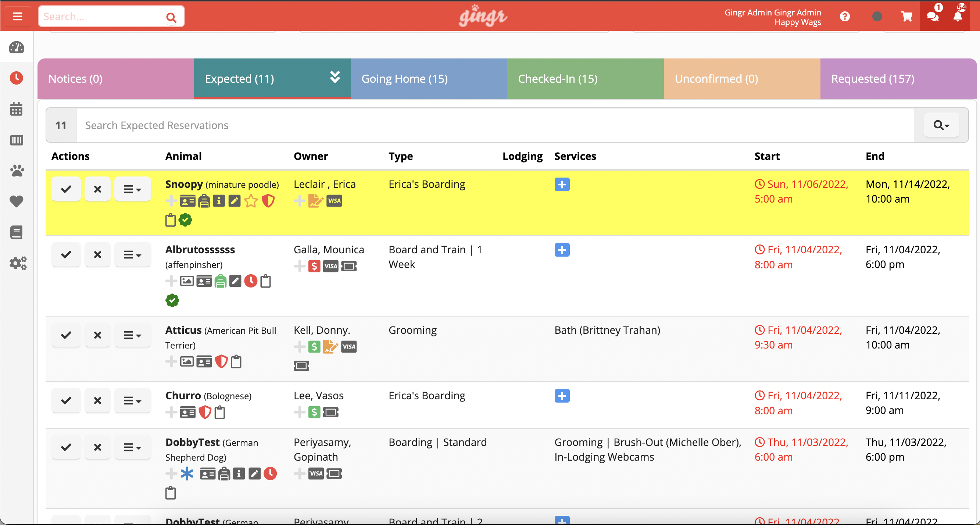
Task: Click the orange star icon on Snoopy's row
Action: 251,201
